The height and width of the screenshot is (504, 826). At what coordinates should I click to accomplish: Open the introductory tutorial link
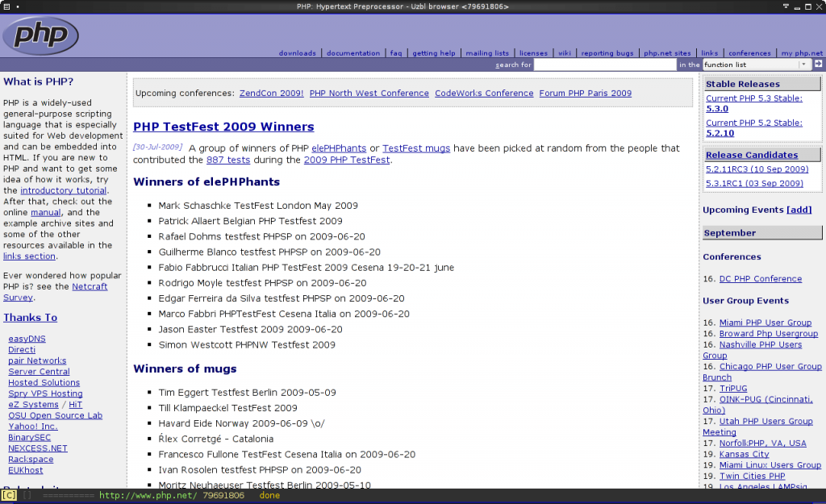tap(64, 190)
